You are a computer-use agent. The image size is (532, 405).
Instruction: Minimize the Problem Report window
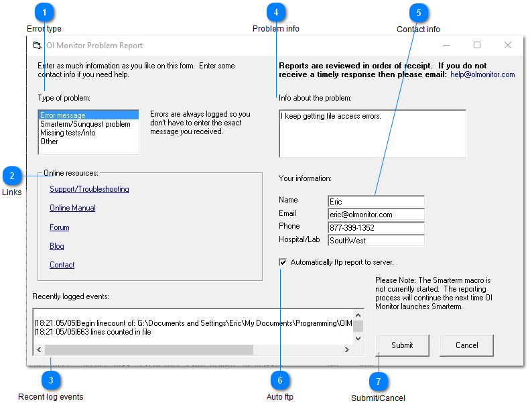pyautogui.click(x=447, y=45)
